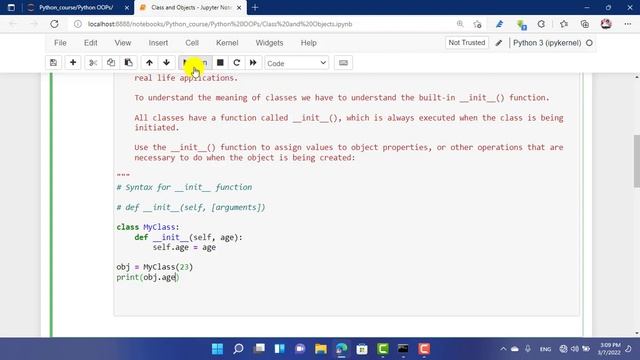Open the Widgets menu
The image size is (640, 360).
[269, 43]
